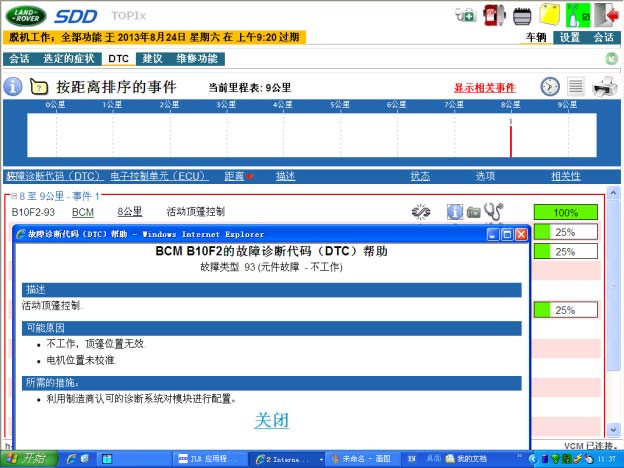The image size is (624, 468).
Task: Click the 显示相关事件 link
Action: coord(485,88)
